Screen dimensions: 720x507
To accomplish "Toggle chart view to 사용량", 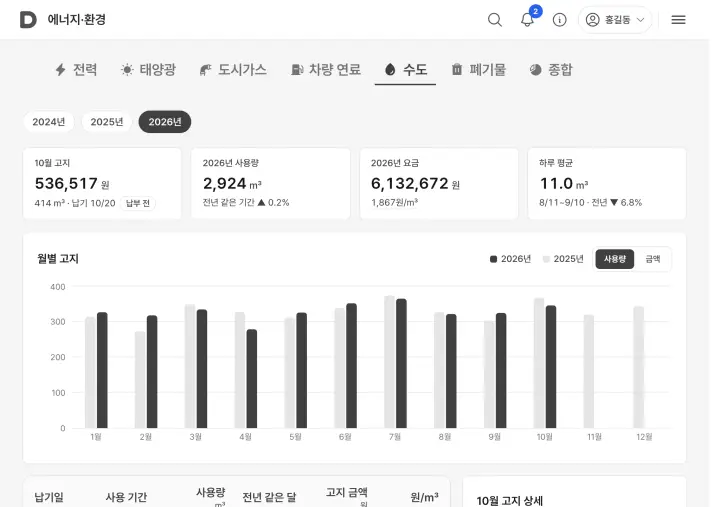I will [x=615, y=259].
